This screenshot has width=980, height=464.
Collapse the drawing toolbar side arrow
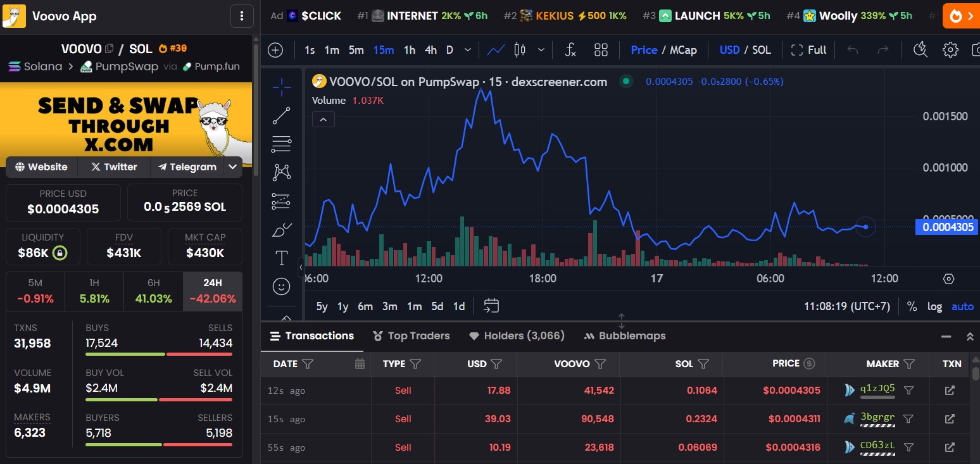tap(301, 268)
